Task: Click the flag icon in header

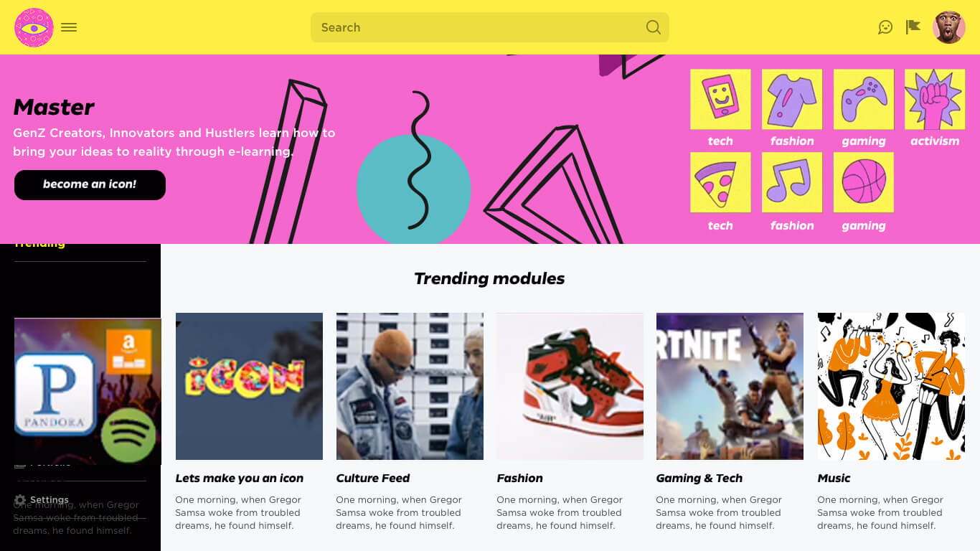Action: click(x=913, y=27)
